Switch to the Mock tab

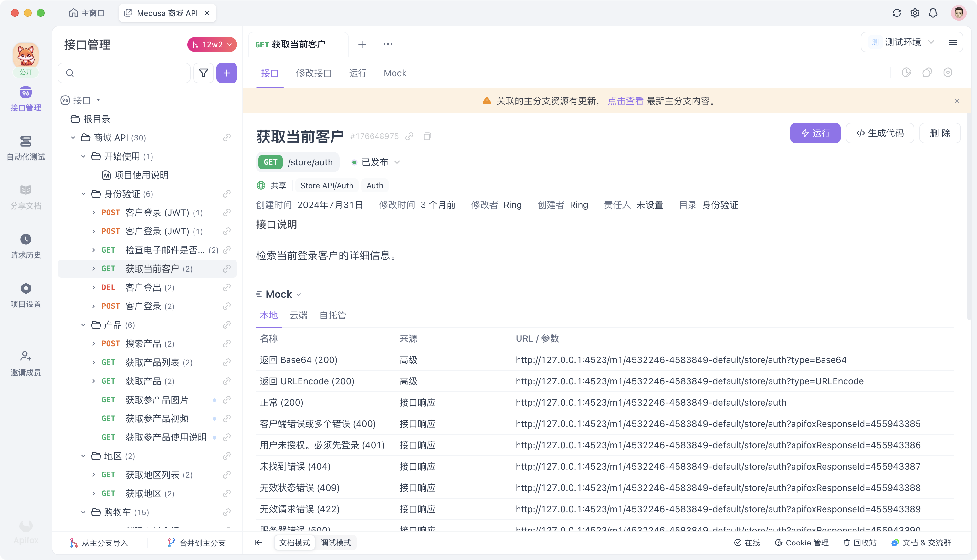pos(395,73)
